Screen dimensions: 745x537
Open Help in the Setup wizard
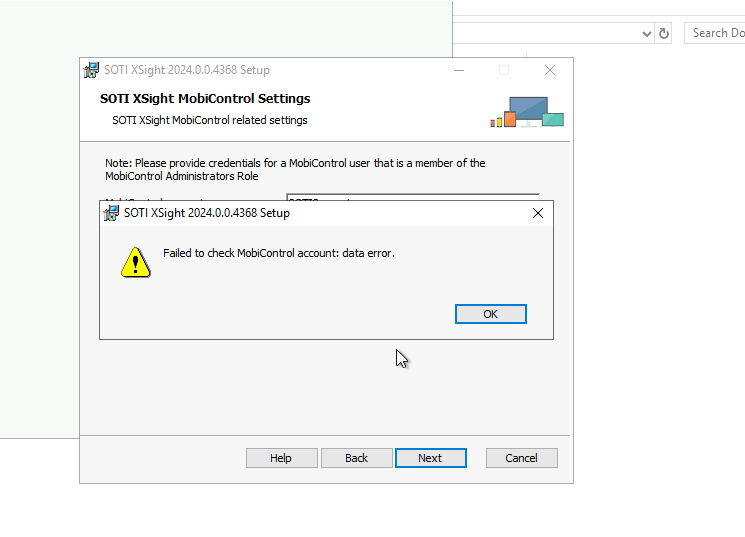(x=281, y=458)
